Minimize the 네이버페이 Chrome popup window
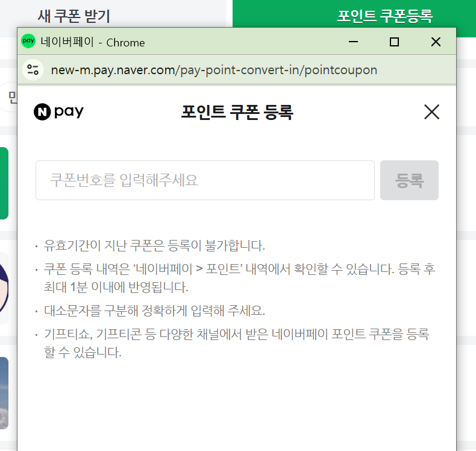 click(x=353, y=42)
